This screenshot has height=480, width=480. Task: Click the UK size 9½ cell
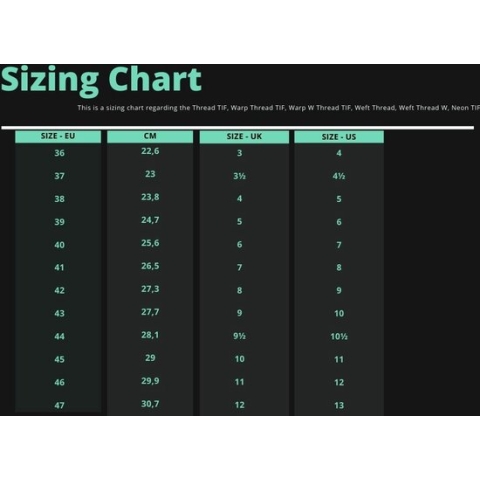point(239,336)
